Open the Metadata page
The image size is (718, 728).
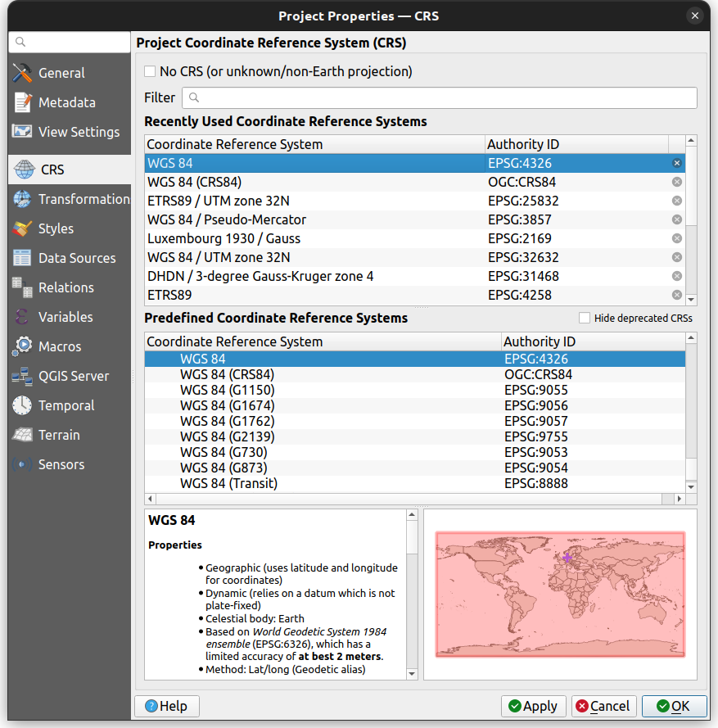pos(69,102)
